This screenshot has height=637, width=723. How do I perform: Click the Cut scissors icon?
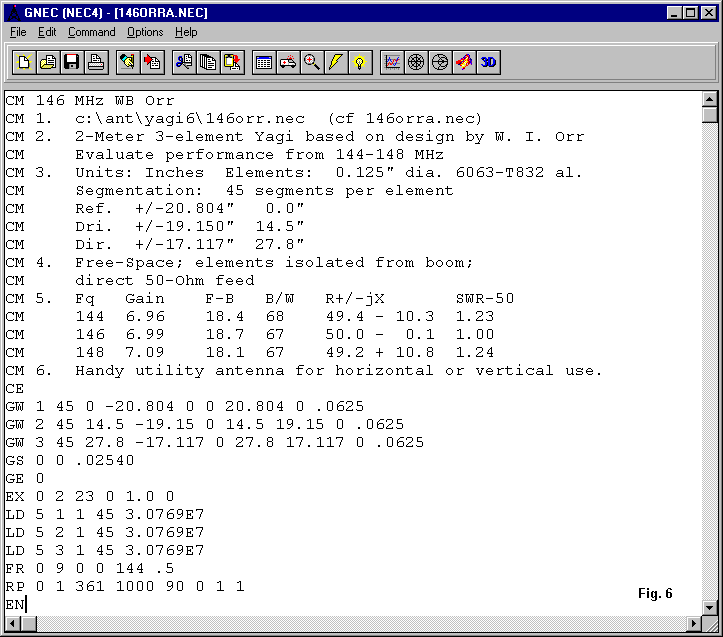coord(184,63)
